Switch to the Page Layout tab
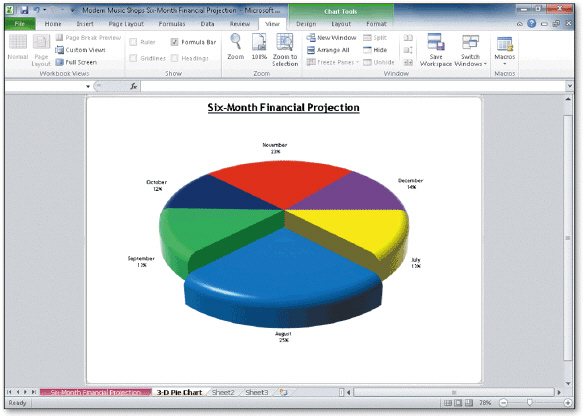 pyautogui.click(x=126, y=24)
